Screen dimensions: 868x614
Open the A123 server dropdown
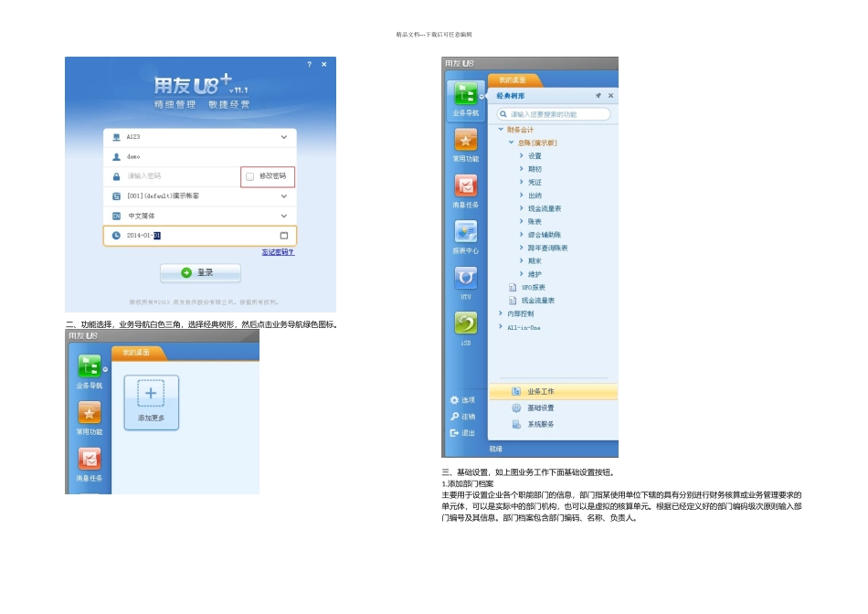[x=284, y=137]
